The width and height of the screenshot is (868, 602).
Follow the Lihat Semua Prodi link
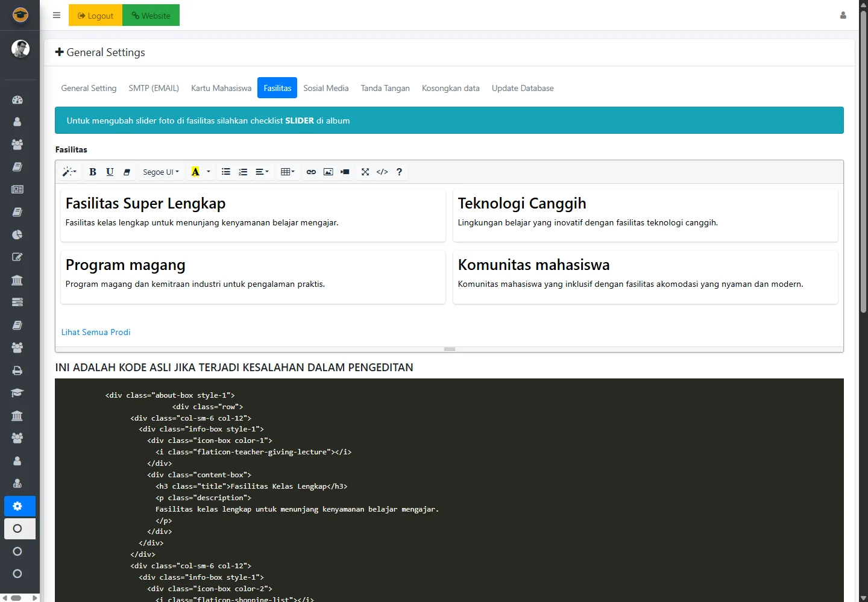click(96, 332)
